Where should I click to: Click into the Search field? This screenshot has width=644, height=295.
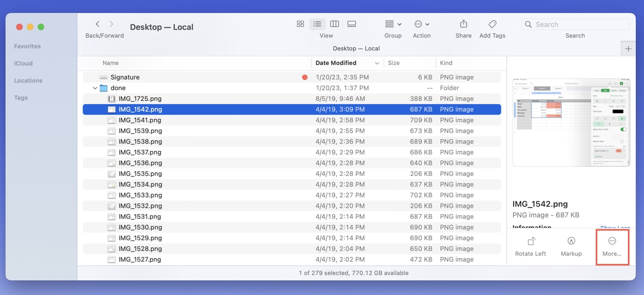(x=575, y=24)
